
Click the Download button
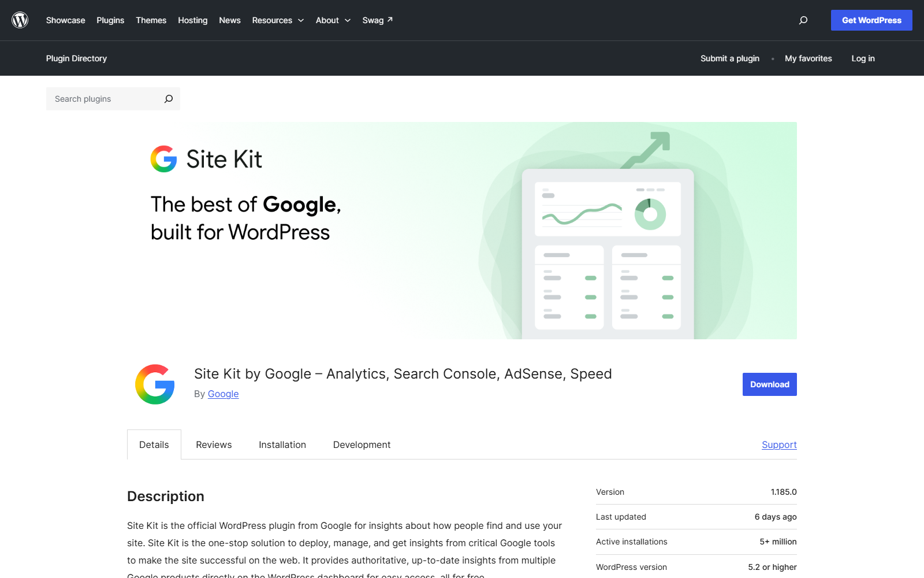coord(770,384)
